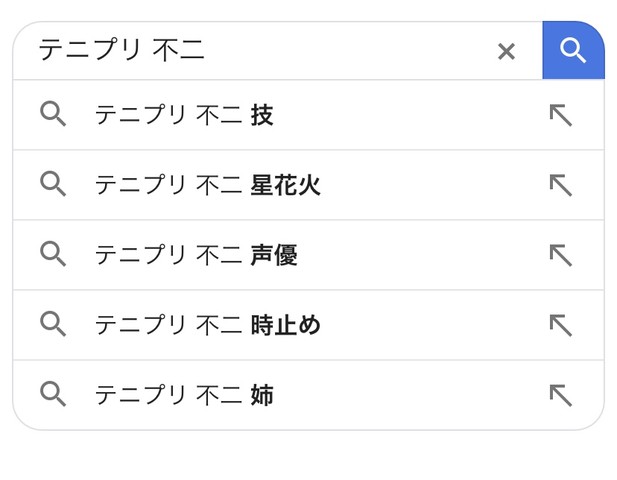Viewport: 617px width, 480px height.
Task: Fill the query using arrow beside 星花火
Action: click(561, 185)
